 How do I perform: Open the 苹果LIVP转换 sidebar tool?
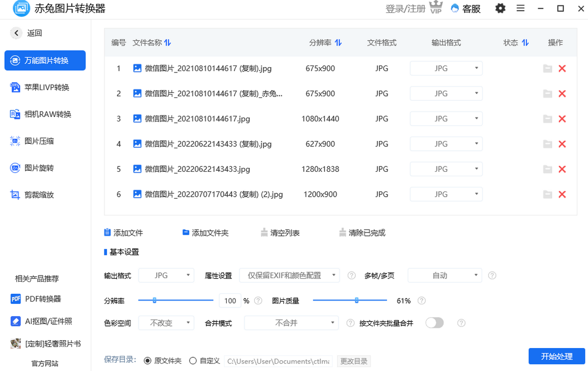(x=45, y=87)
